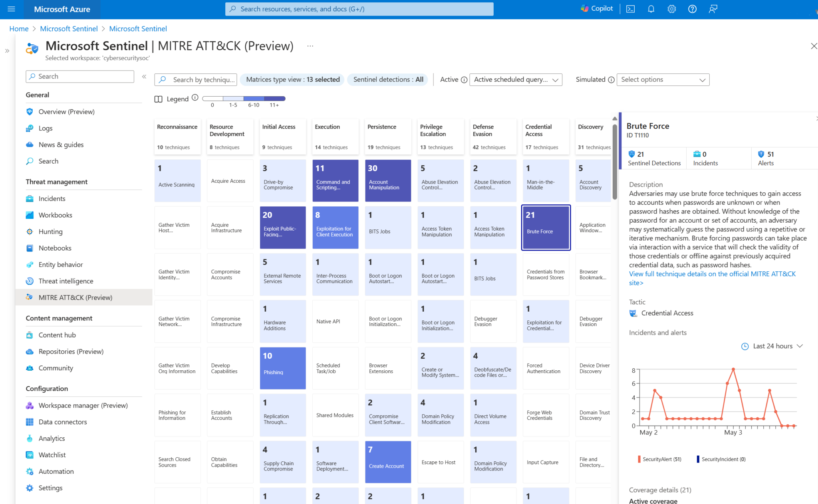The width and height of the screenshot is (818, 504).
Task: Click the Community sidebar icon
Action: click(x=30, y=368)
